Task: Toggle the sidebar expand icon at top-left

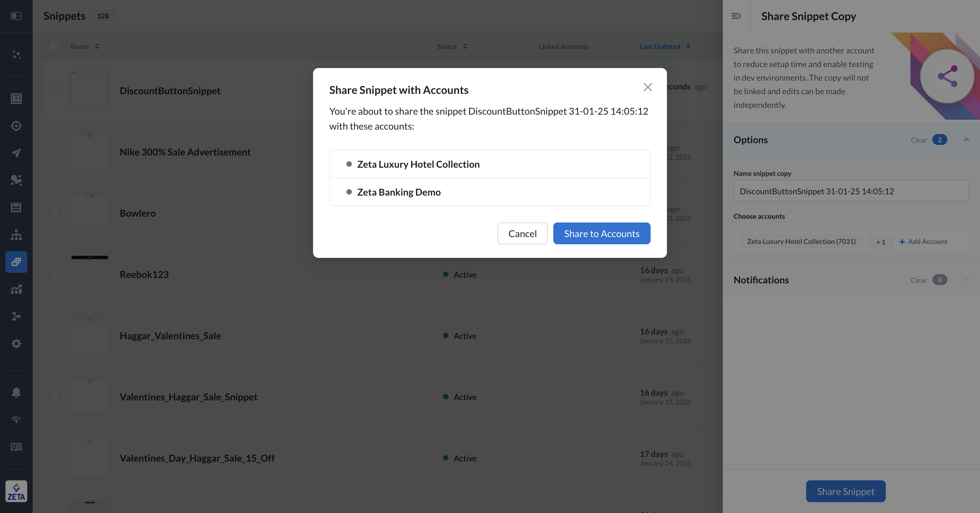Action: coord(16,16)
